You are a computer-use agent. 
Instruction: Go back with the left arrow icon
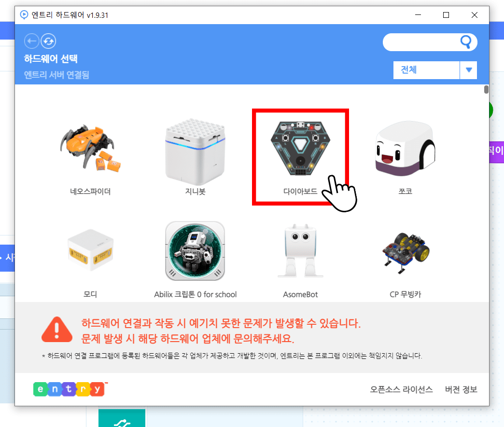pos(31,41)
